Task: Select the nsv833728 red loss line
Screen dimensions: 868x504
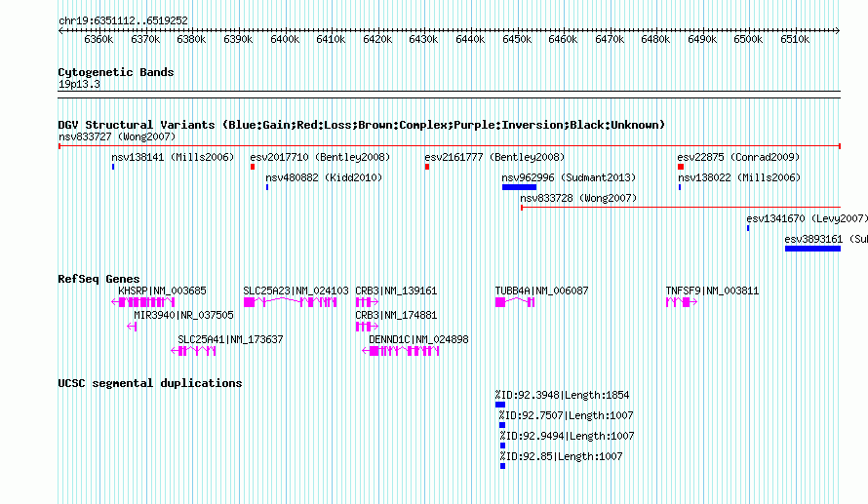Action: (681, 208)
